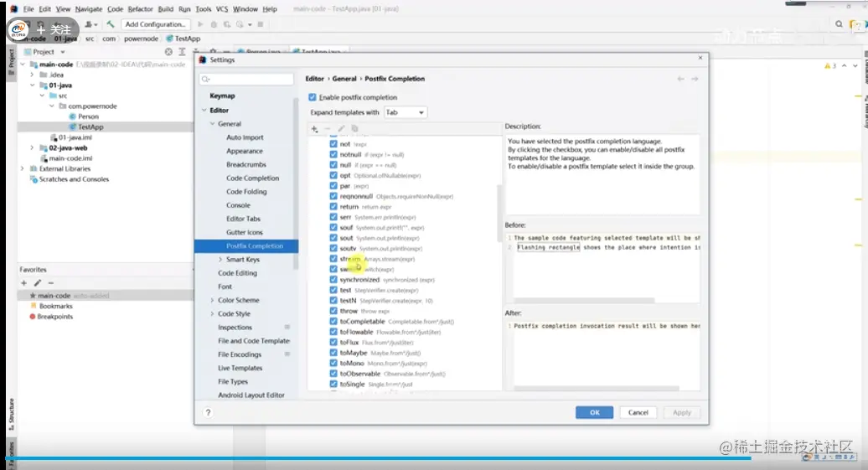Click the Favorites edit pencil icon
The image size is (868, 470).
38,283
